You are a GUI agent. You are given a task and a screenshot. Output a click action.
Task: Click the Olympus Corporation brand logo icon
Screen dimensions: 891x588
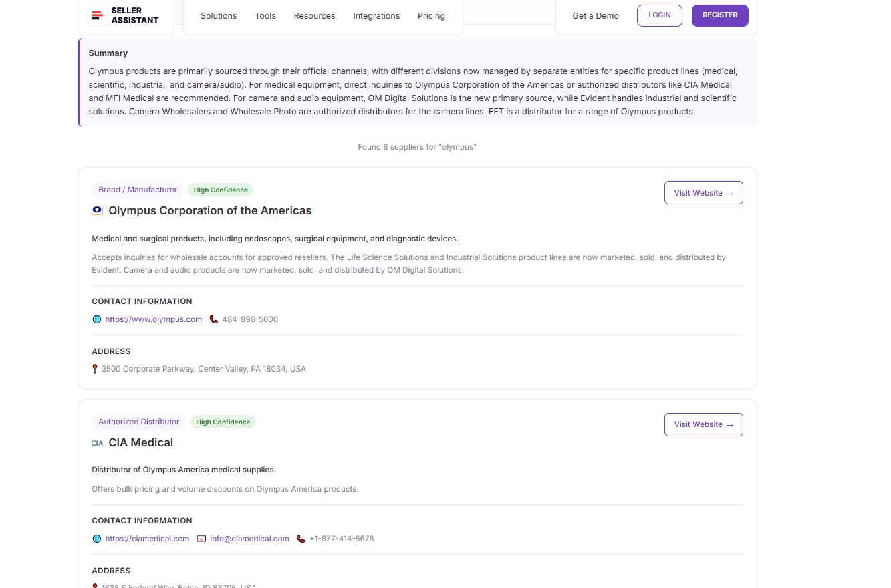tap(98, 211)
